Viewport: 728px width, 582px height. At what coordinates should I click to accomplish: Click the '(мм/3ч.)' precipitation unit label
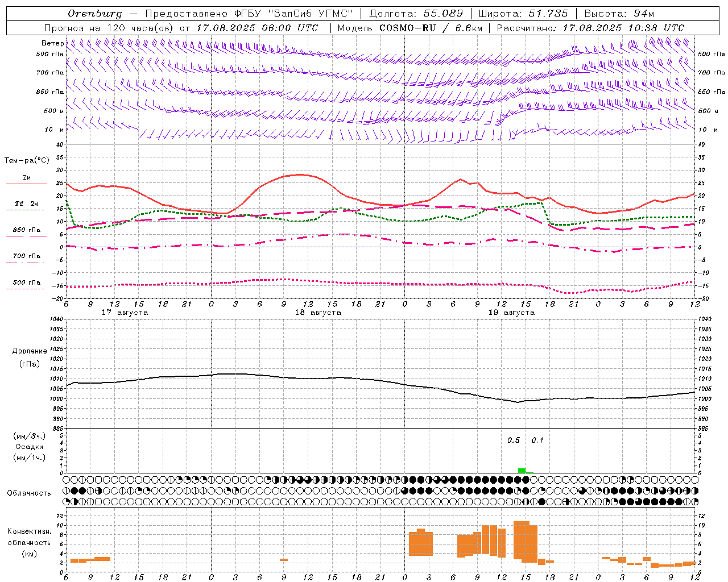[x=30, y=436]
